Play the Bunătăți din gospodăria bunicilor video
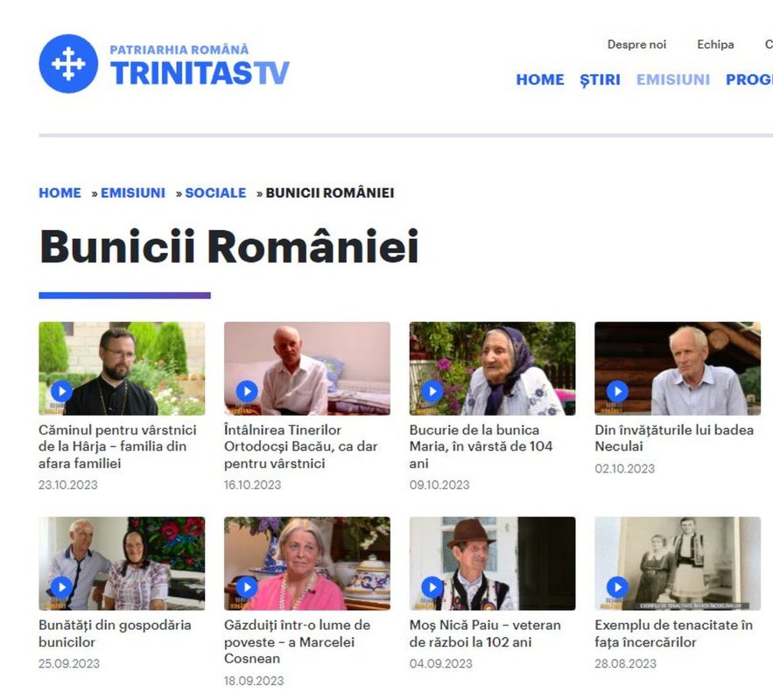The height and width of the screenshot is (700, 773). (x=61, y=587)
